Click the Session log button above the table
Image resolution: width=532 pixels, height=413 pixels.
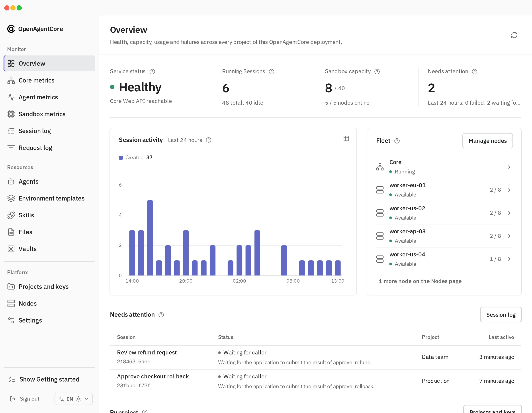501,315
